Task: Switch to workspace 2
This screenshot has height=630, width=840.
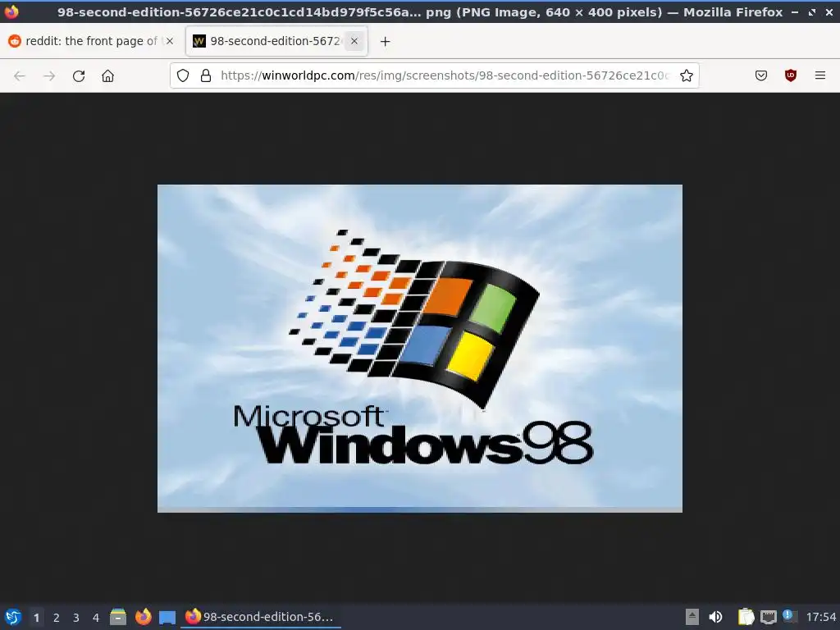Action: tap(57, 618)
